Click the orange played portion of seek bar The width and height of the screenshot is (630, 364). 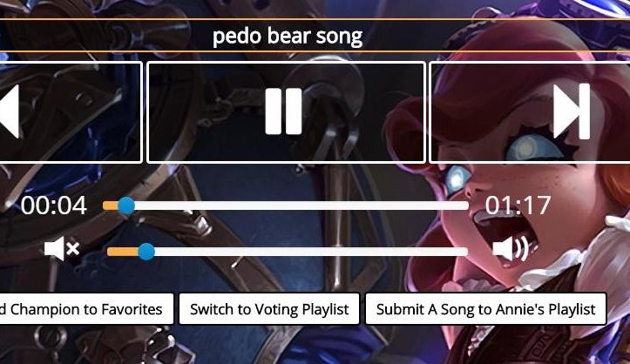point(111,206)
